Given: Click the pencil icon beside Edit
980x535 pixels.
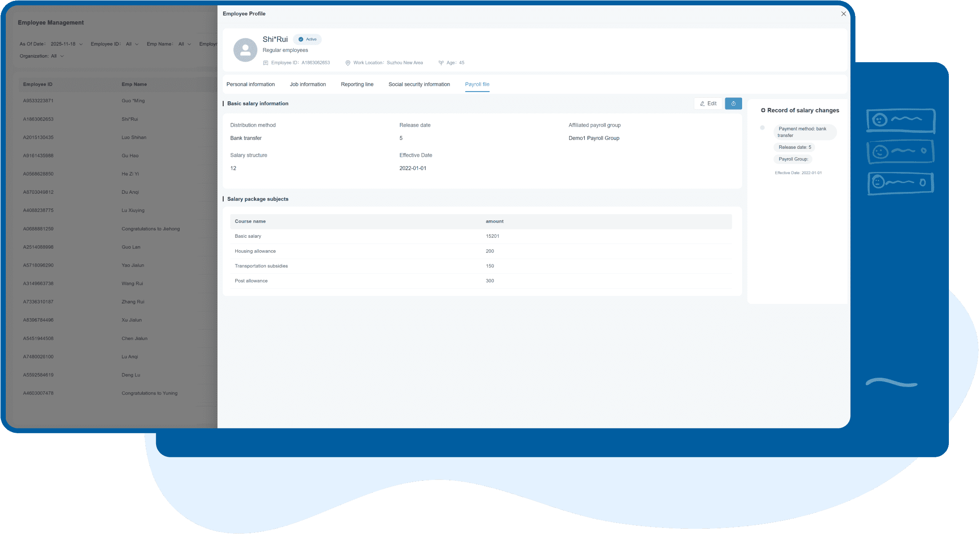Looking at the screenshot, I should point(703,103).
